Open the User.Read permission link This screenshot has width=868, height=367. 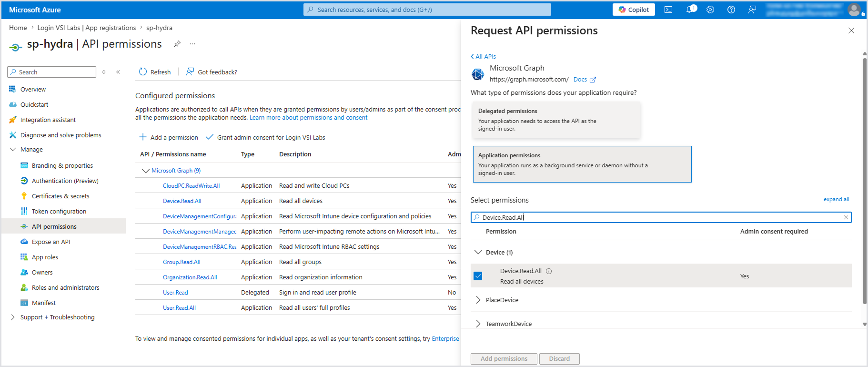[x=175, y=293]
